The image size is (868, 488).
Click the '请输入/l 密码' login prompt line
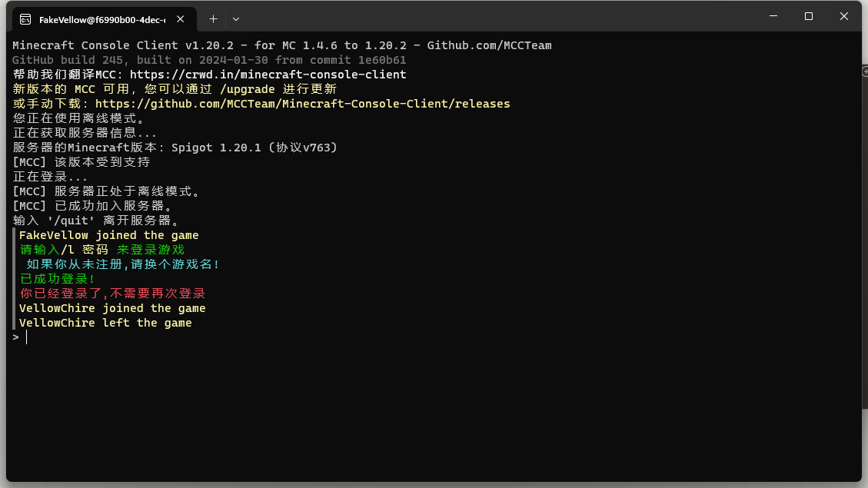pyautogui.click(x=101, y=250)
